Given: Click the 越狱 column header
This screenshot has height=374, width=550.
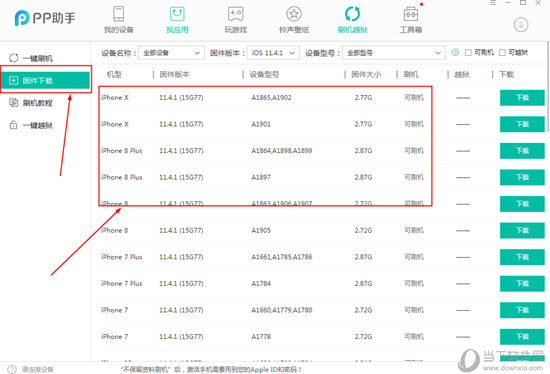Looking at the screenshot, I should coord(462,74).
